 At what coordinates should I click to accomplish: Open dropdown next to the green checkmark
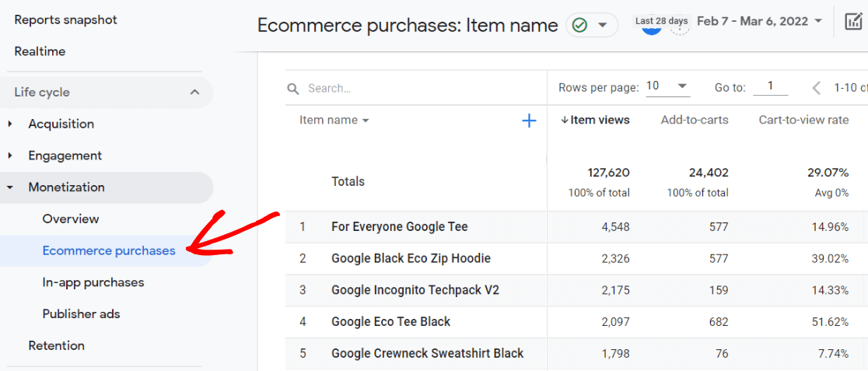pyautogui.click(x=602, y=26)
